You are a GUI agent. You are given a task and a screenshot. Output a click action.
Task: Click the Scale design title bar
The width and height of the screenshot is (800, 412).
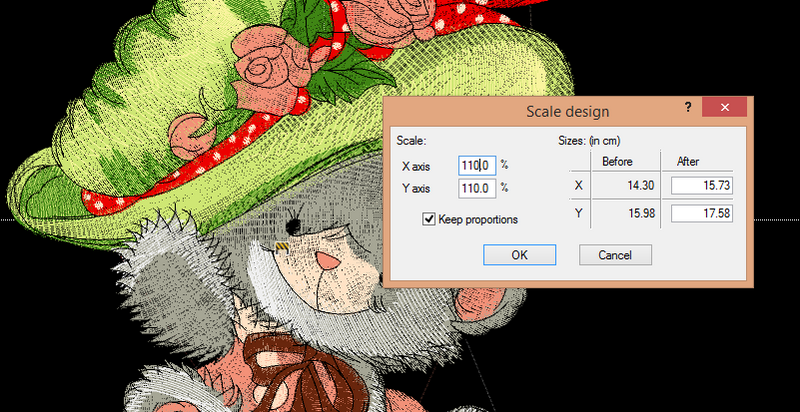pyautogui.click(x=568, y=111)
